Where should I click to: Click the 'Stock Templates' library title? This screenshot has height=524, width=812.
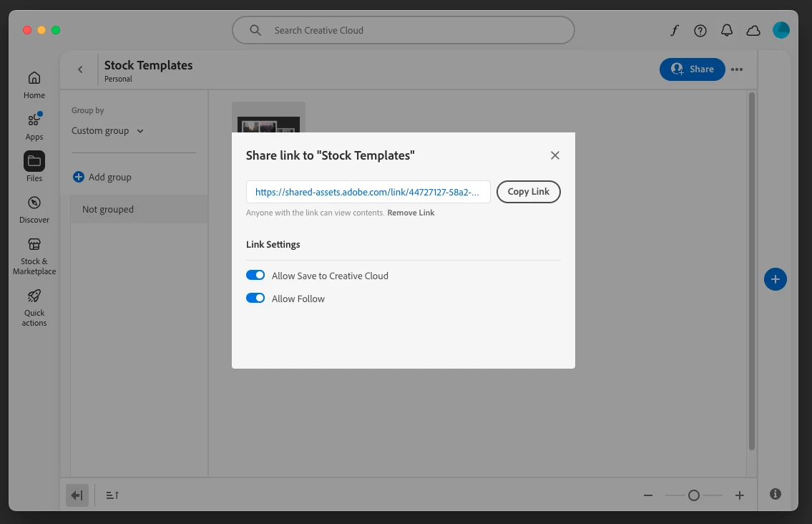click(x=148, y=65)
